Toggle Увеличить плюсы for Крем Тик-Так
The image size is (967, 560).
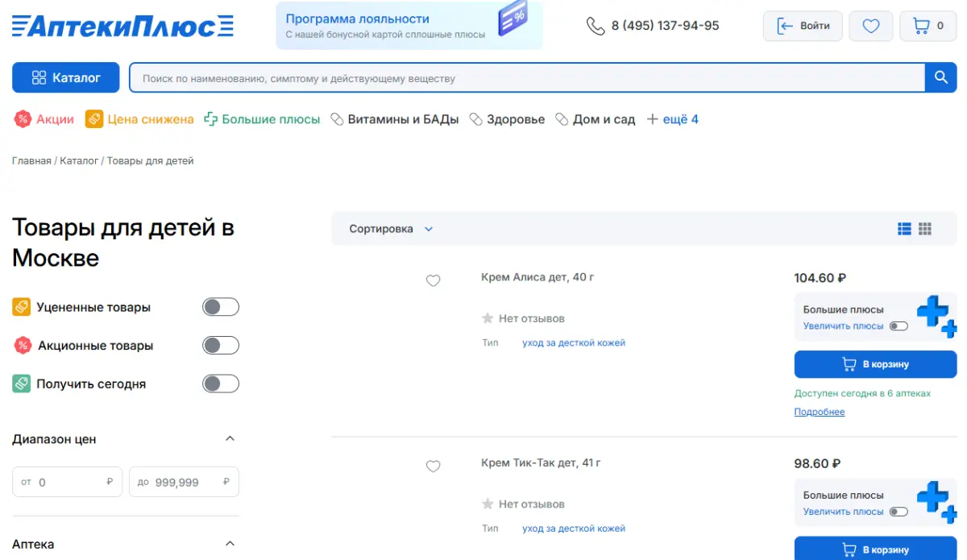click(899, 512)
